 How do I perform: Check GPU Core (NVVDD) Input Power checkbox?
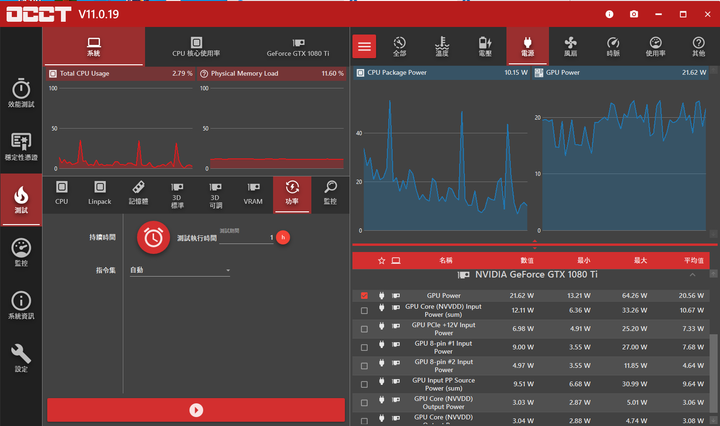coord(364,311)
